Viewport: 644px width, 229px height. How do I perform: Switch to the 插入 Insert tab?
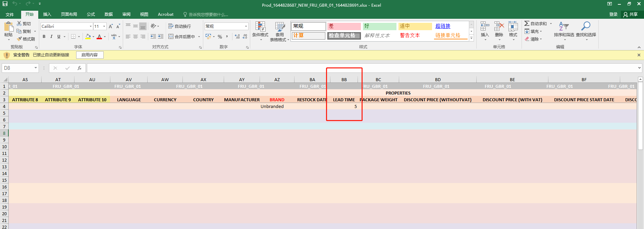tap(47, 14)
